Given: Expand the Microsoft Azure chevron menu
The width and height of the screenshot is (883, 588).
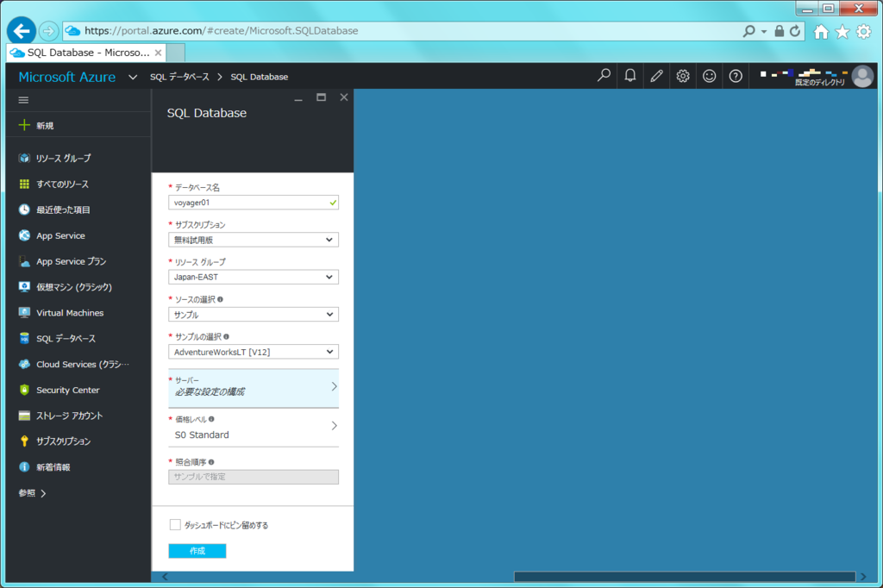Looking at the screenshot, I should tap(132, 77).
